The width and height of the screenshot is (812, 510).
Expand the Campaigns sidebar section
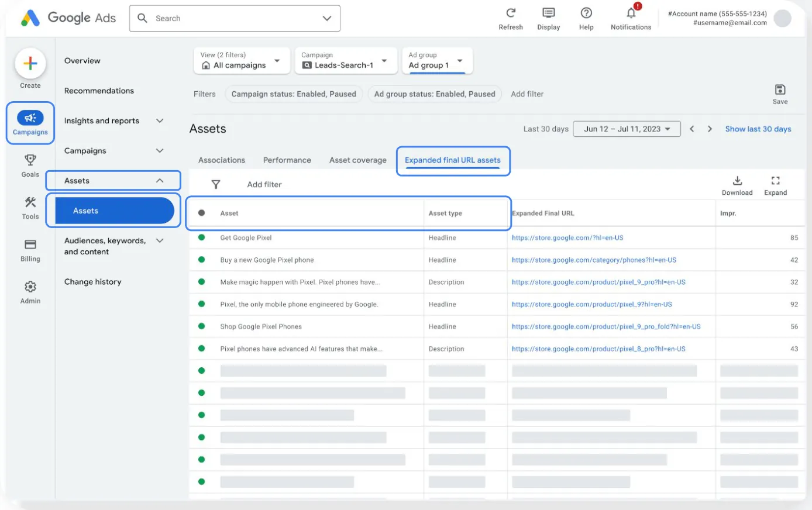click(x=160, y=150)
